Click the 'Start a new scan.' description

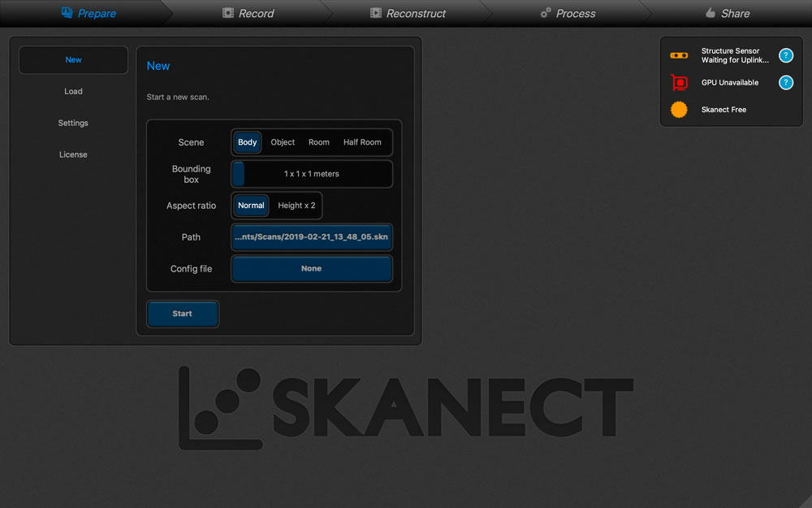[x=178, y=97]
